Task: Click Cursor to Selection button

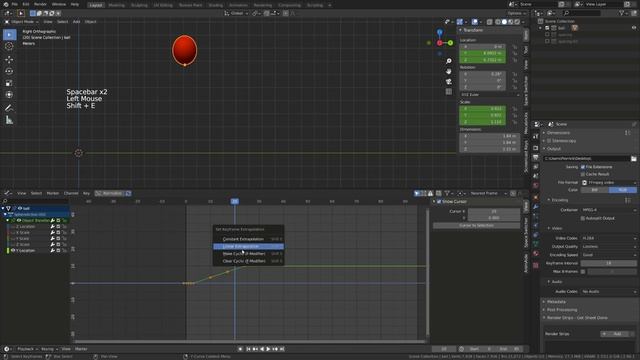Action: pos(476,226)
